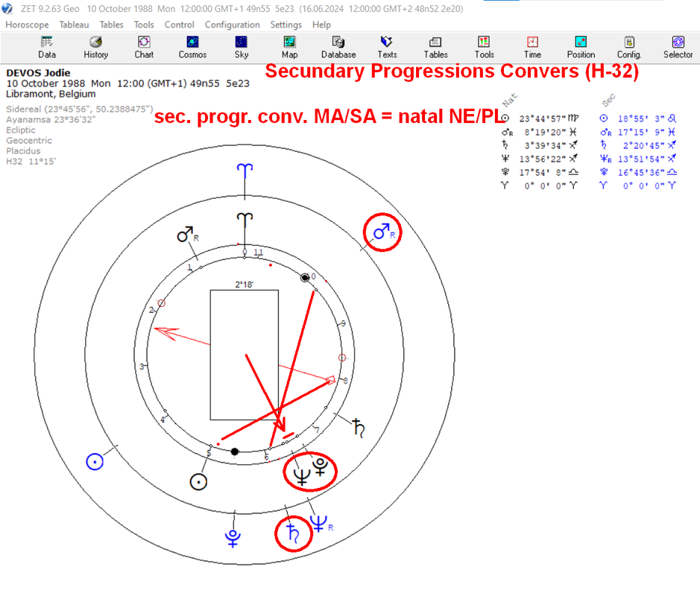Open the Position toolbar icon
This screenshot has width=700, height=596.
point(581,48)
